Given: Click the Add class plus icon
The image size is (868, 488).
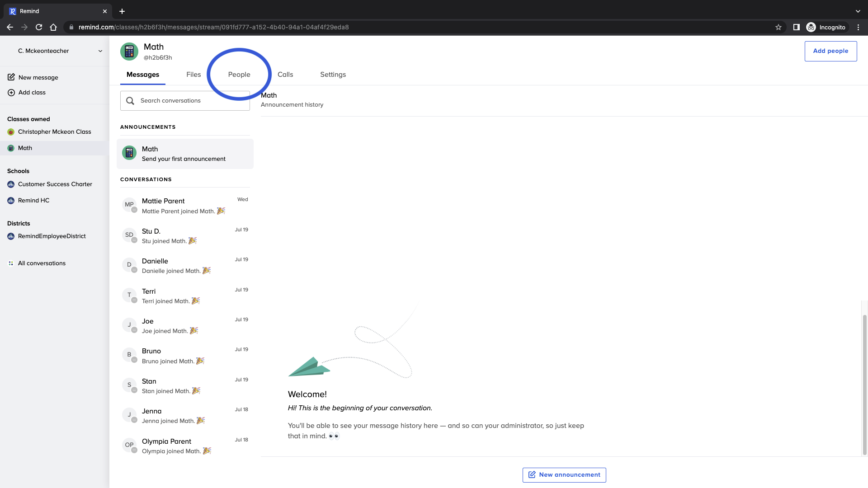Looking at the screenshot, I should pos(11,93).
